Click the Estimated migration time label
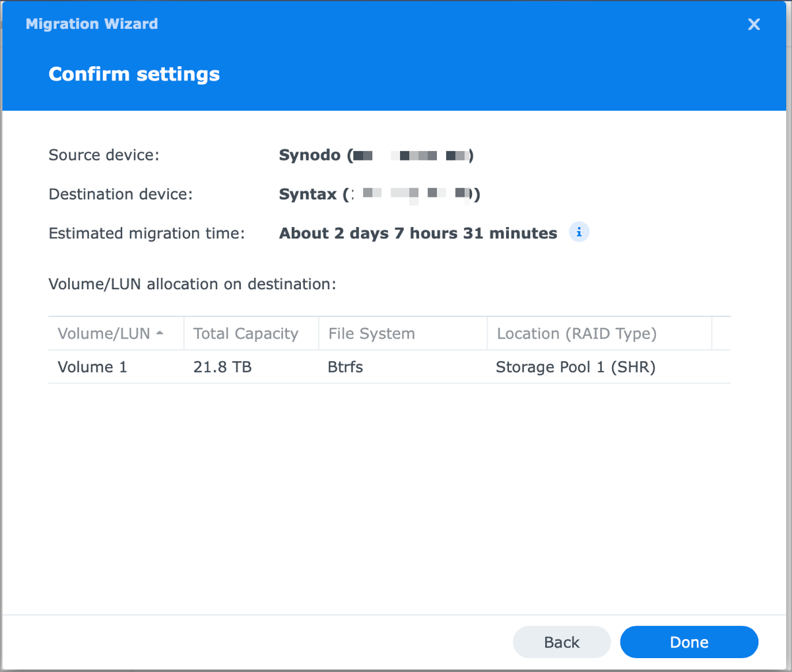This screenshot has height=672, width=792. 147,233
